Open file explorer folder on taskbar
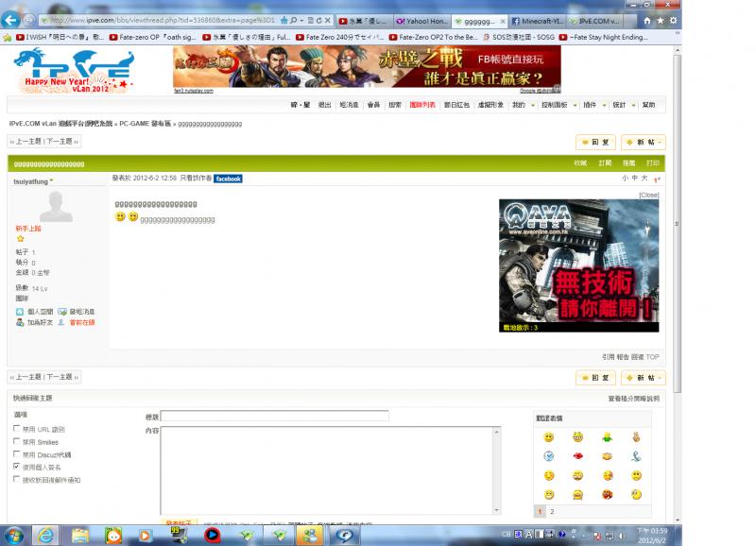 (80, 536)
